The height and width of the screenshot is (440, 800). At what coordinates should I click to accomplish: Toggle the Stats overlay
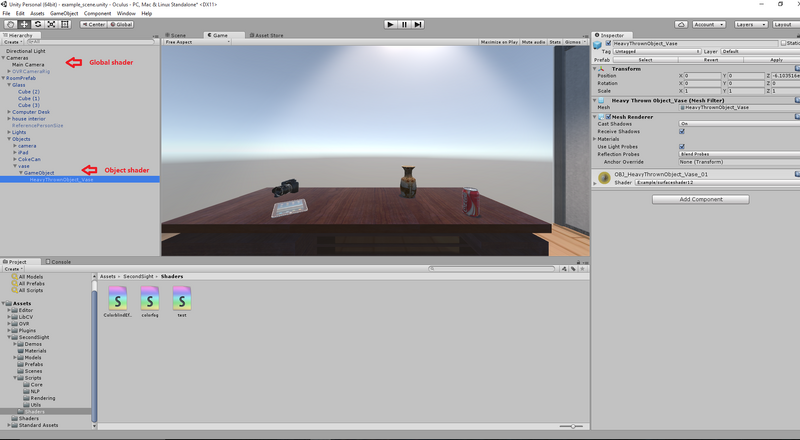click(x=555, y=42)
